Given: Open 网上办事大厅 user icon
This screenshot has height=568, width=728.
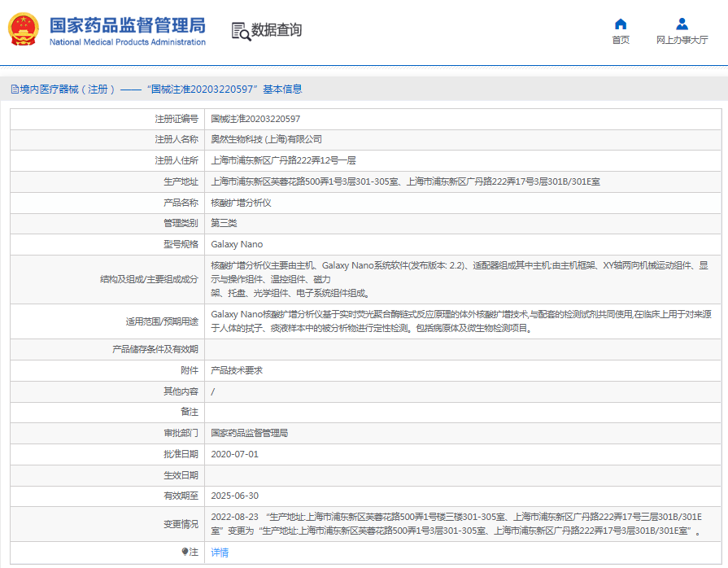Looking at the screenshot, I should (682, 24).
